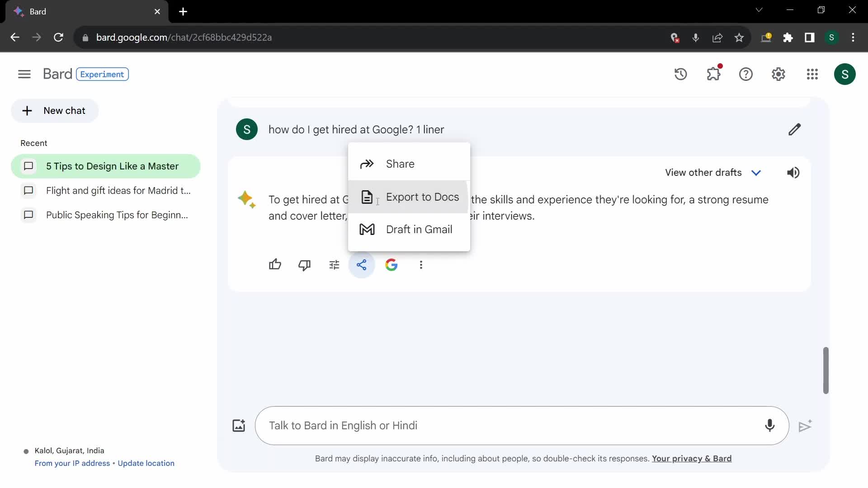This screenshot has width=868, height=488.
Task: Open Flight and gift ideas for Madrid chat
Action: pos(106,191)
